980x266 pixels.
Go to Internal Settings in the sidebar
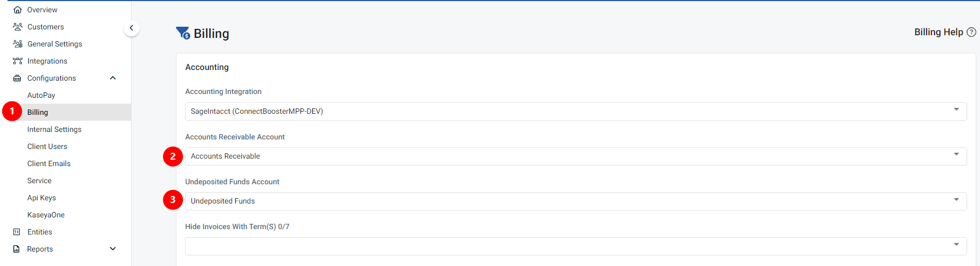click(55, 129)
